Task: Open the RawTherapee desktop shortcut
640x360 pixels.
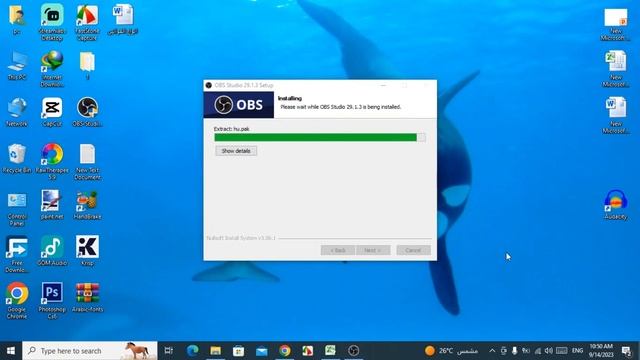Action: tap(52, 162)
